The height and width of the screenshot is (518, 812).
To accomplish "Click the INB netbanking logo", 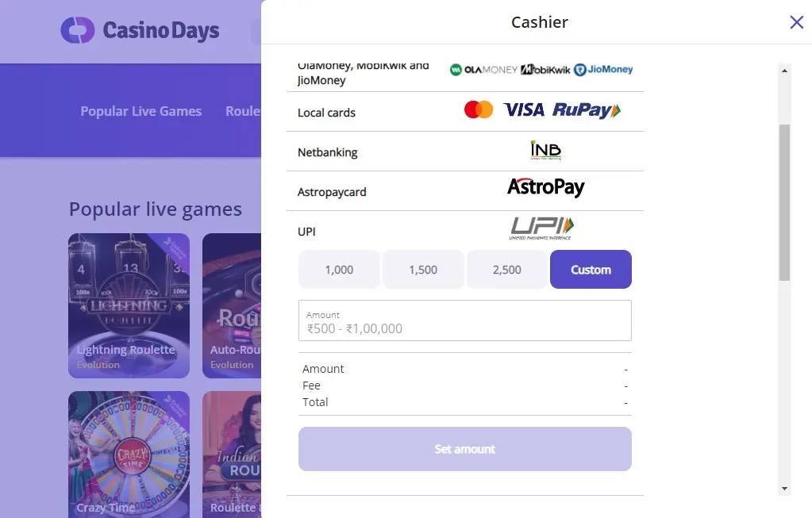I will 546,150.
